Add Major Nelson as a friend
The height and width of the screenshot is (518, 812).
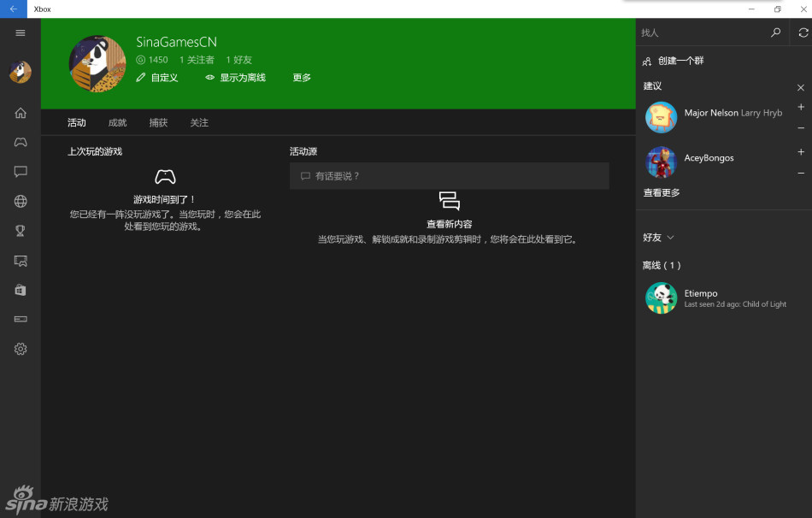click(x=801, y=108)
